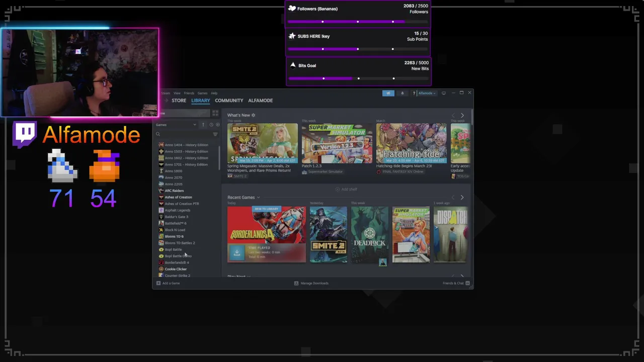Open the Hatching-tide event news card
Screen dimensions: 644x362
411,143
